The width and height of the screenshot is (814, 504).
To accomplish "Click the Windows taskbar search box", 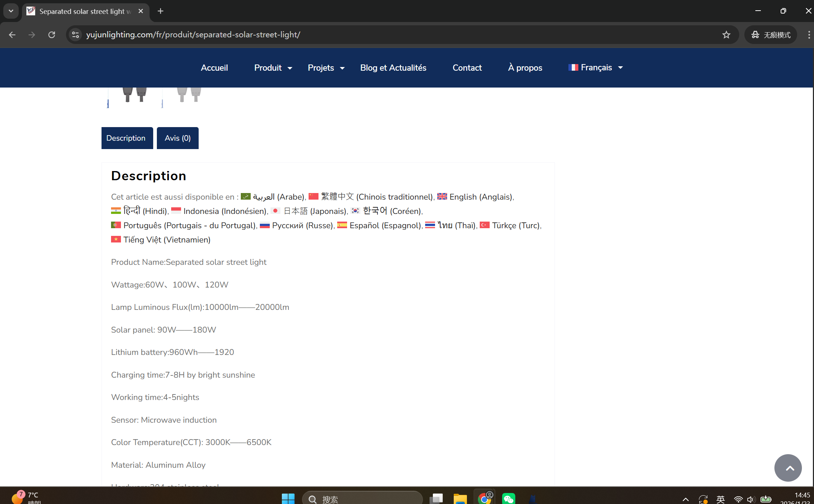I will [363, 499].
